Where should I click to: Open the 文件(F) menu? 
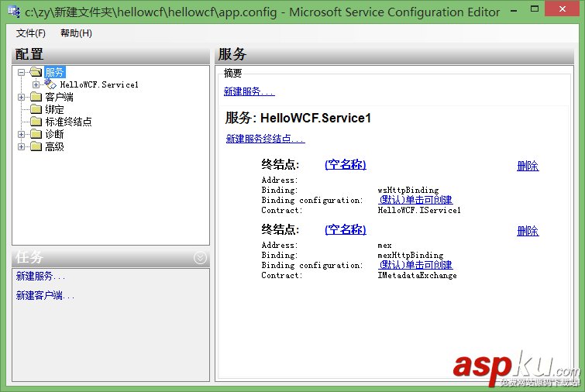pos(30,33)
